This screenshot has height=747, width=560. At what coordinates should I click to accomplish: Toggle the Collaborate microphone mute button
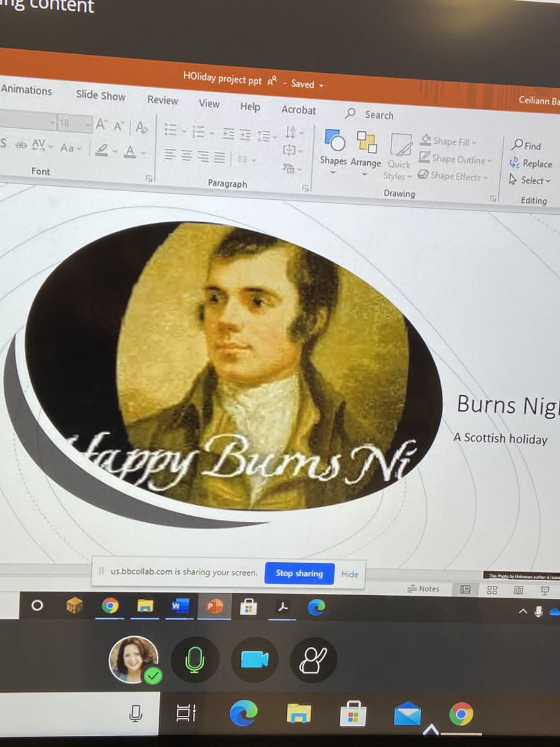pos(195,660)
